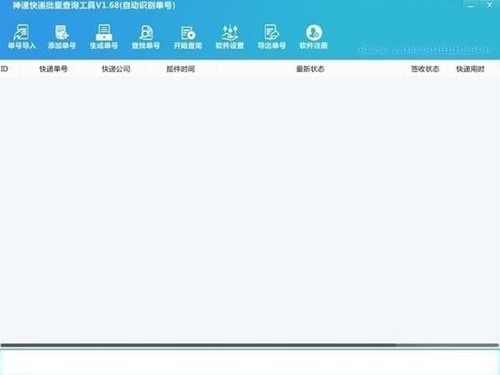Select the 生成单号 generate number icon
This screenshot has width=500, height=375.
pyautogui.click(x=104, y=37)
